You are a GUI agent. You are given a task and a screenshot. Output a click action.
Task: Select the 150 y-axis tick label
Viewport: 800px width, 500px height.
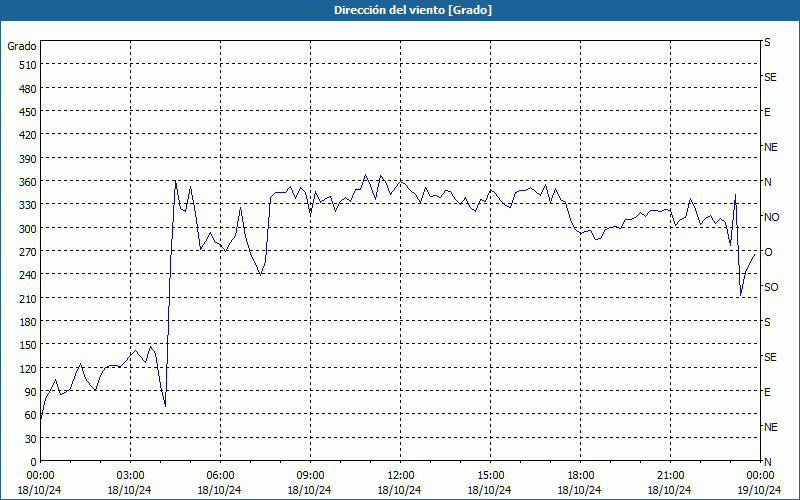[28, 345]
